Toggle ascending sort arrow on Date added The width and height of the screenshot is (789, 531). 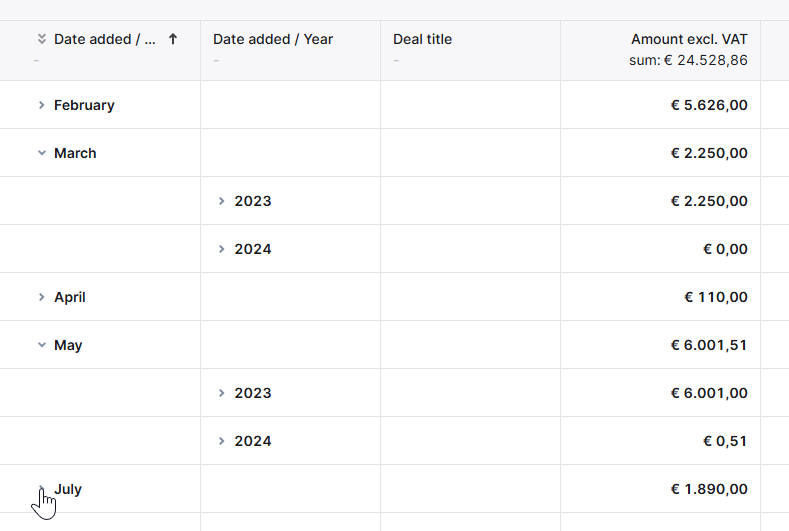coord(173,39)
